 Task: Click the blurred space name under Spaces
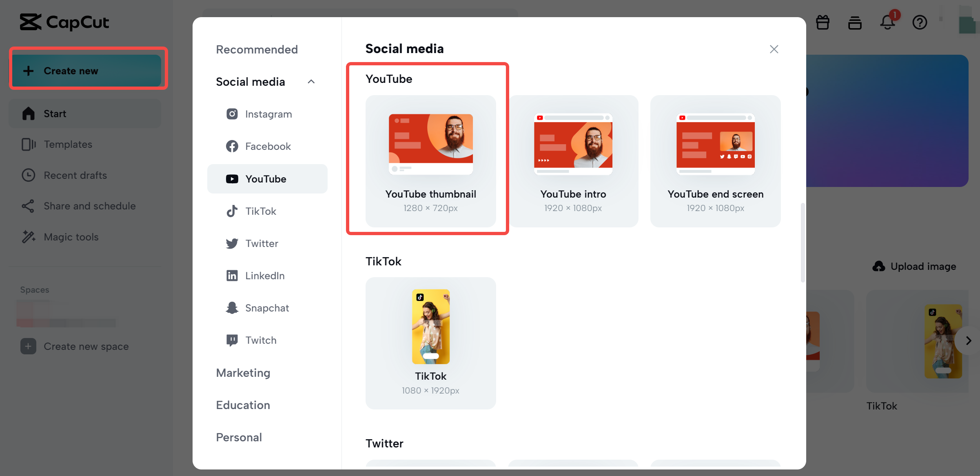click(66, 314)
